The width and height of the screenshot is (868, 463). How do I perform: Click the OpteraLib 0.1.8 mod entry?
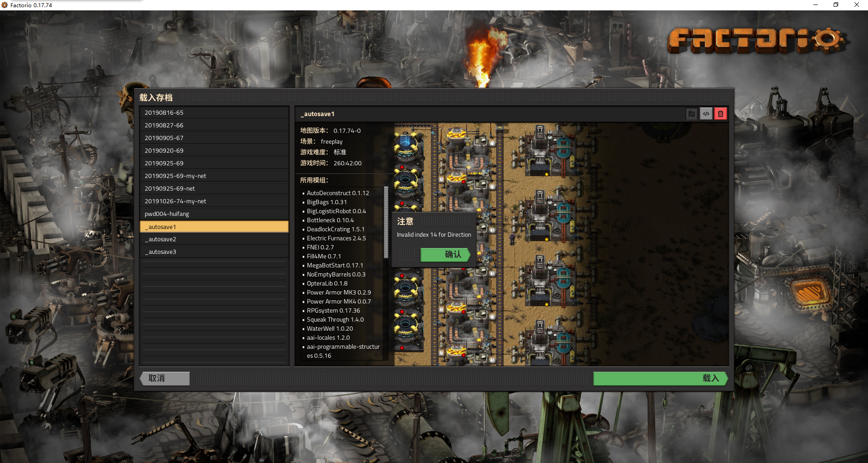(x=327, y=283)
